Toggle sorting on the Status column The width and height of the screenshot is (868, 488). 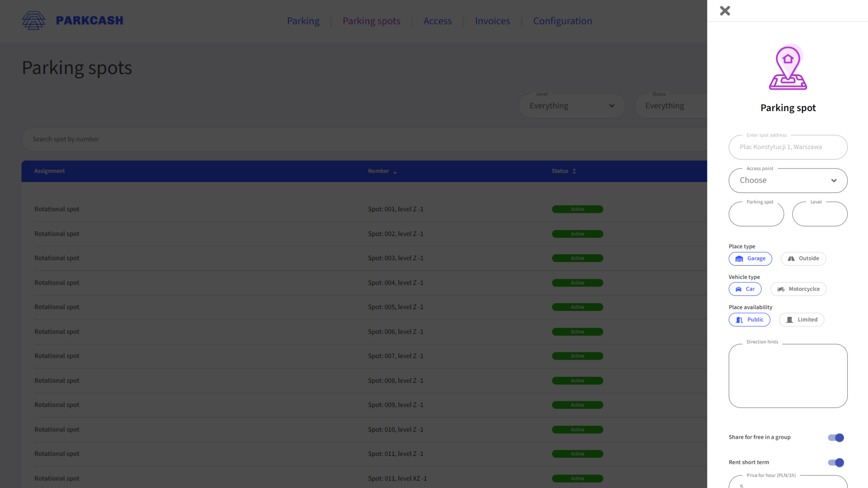pos(574,171)
